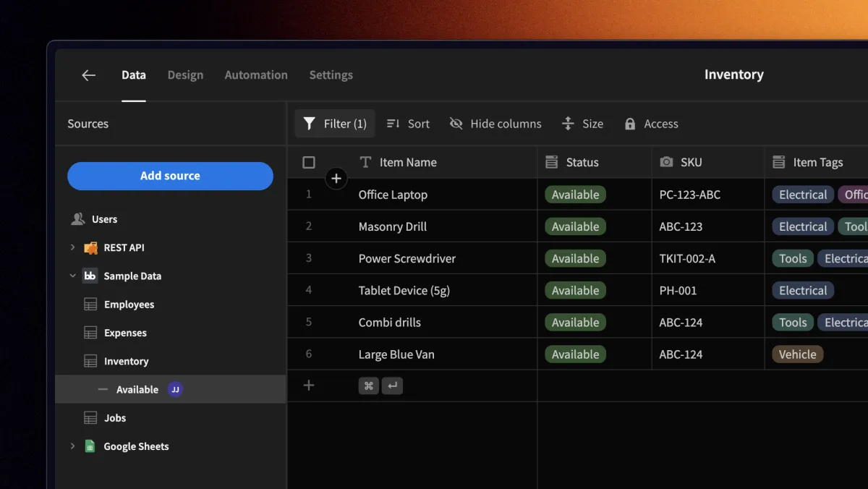Click the Tools tag in Combi drills row
868x489 pixels.
tap(793, 322)
